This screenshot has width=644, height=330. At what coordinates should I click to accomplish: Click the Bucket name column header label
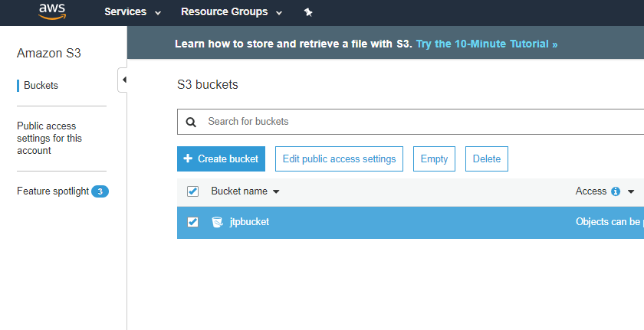tap(239, 191)
